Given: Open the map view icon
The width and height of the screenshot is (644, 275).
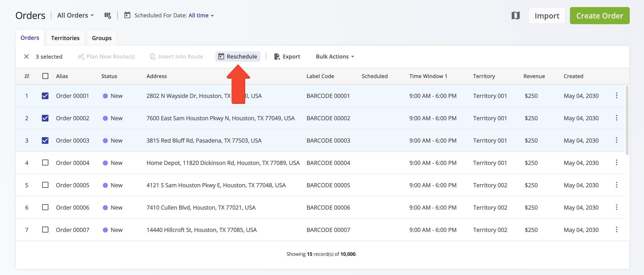Looking at the screenshot, I should coord(516,15).
